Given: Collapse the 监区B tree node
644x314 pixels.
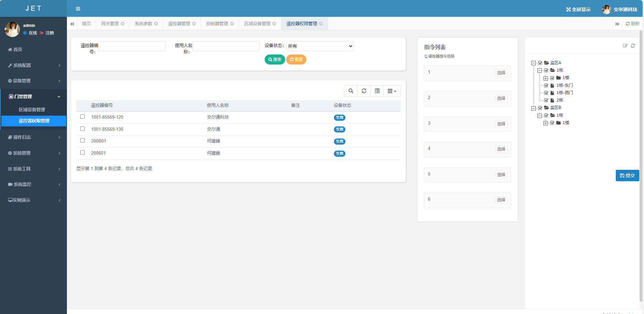Looking at the screenshot, I should coord(533,108).
